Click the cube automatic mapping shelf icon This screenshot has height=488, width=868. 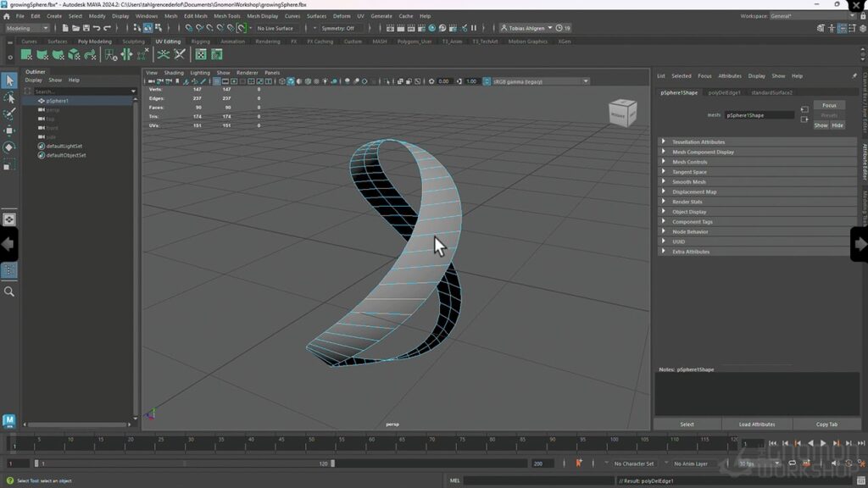75,54
